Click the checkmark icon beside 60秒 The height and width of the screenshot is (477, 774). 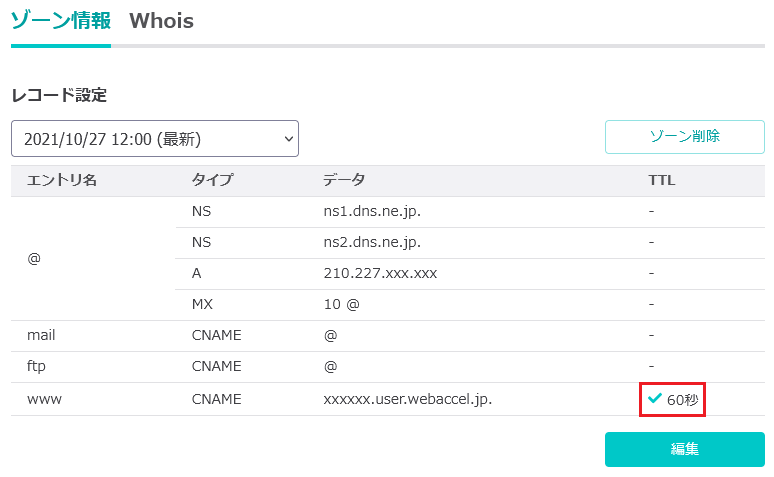point(655,398)
